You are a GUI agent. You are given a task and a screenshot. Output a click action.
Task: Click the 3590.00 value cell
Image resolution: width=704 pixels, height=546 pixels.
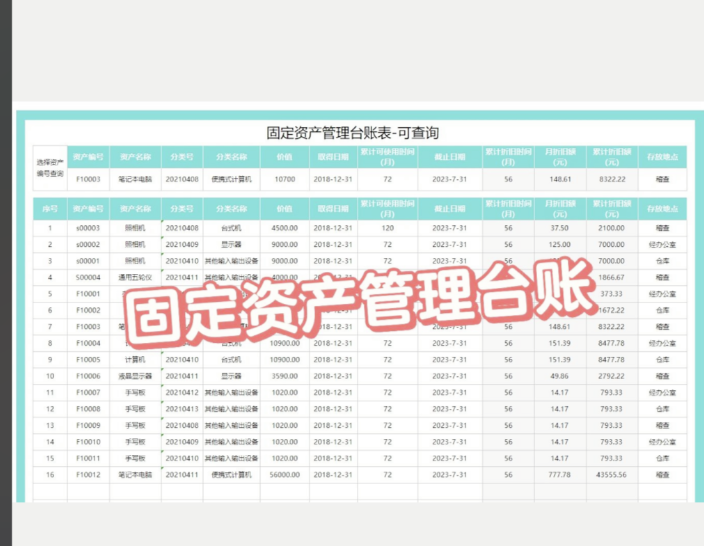[284, 375]
